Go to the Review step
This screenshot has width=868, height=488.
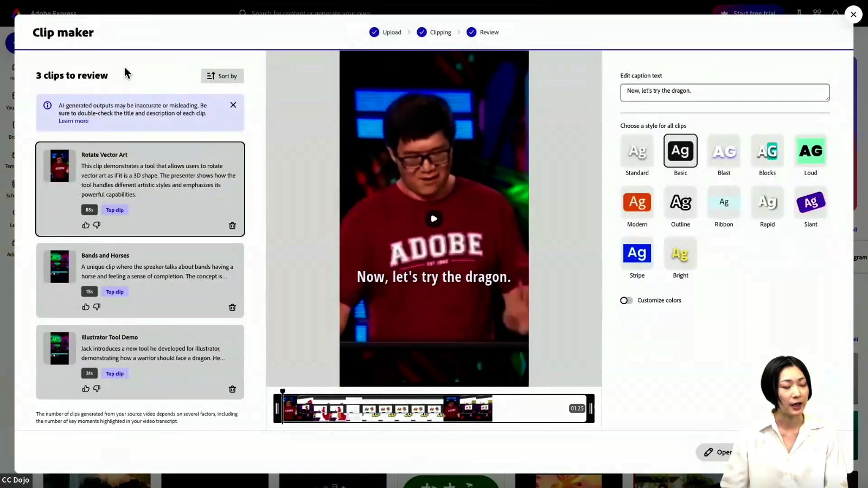pyautogui.click(x=482, y=33)
